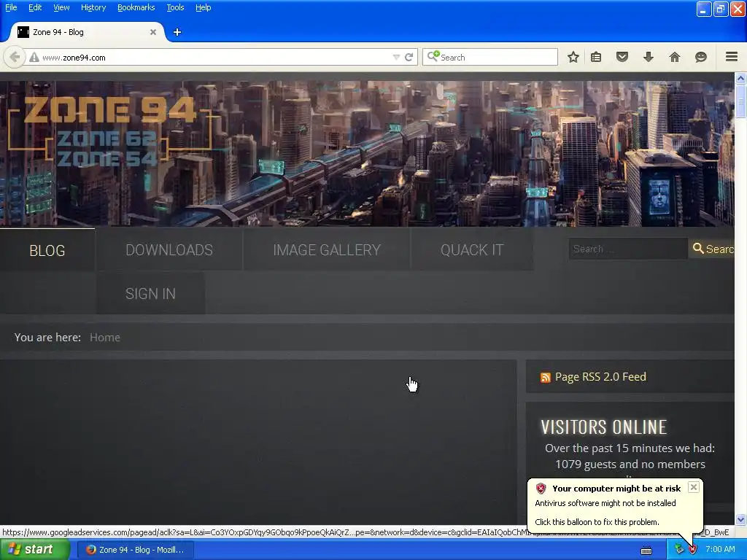Click the site Search magnifier button

click(713, 249)
